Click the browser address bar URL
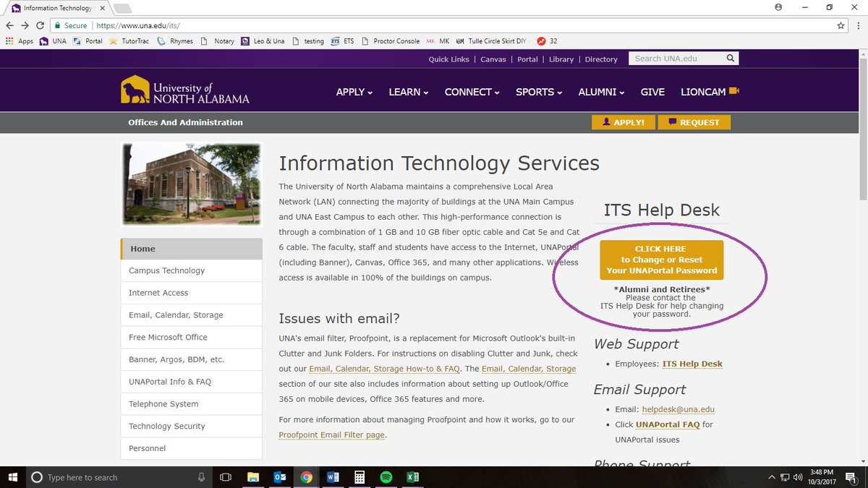868x488 pixels. tap(137, 25)
